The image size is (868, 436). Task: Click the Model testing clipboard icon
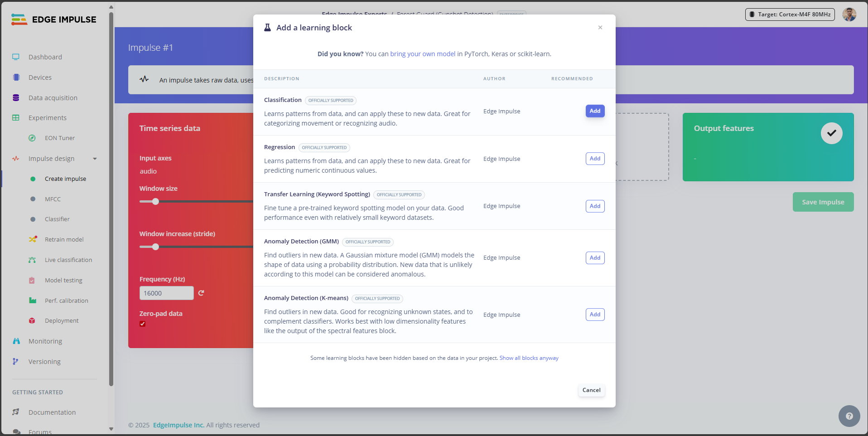coord(32,280)
